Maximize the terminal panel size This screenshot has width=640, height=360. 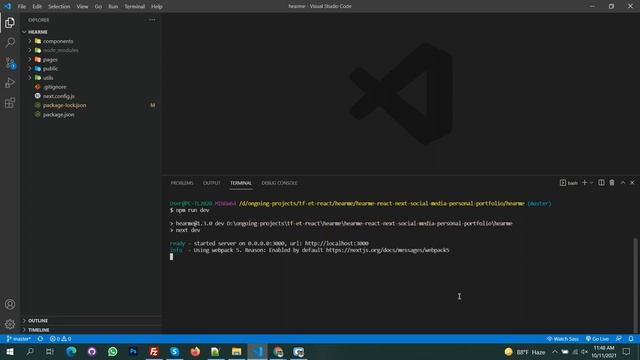(x=622, y=183)
